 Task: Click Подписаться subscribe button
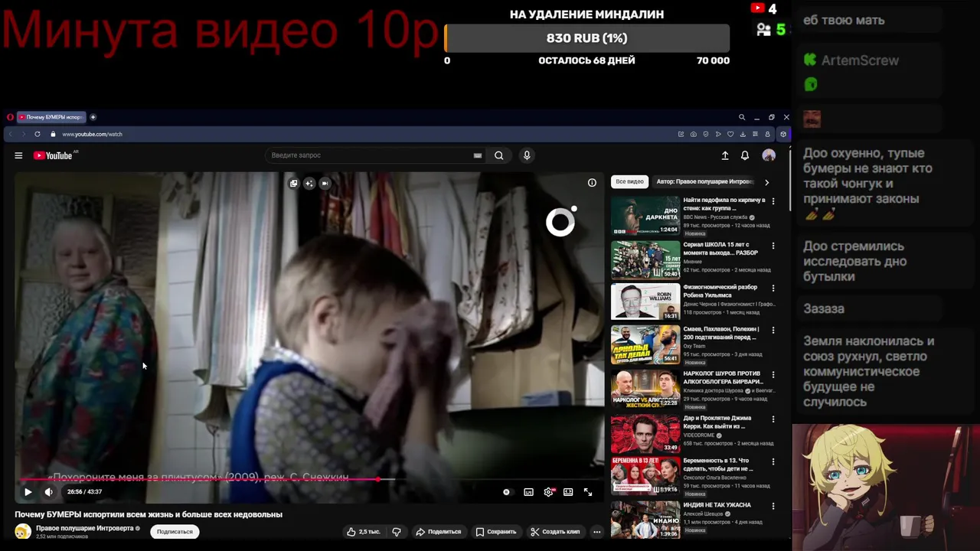coord(175,532)
